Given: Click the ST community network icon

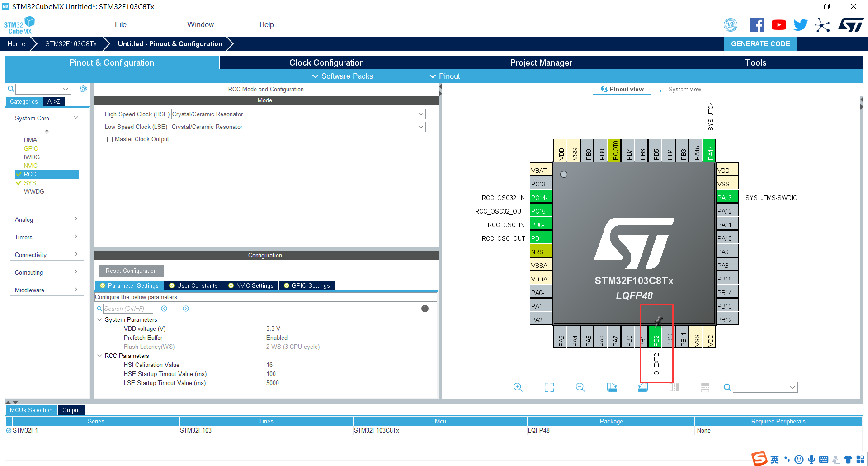Looking at the screenshot, I should click(822, 25).
